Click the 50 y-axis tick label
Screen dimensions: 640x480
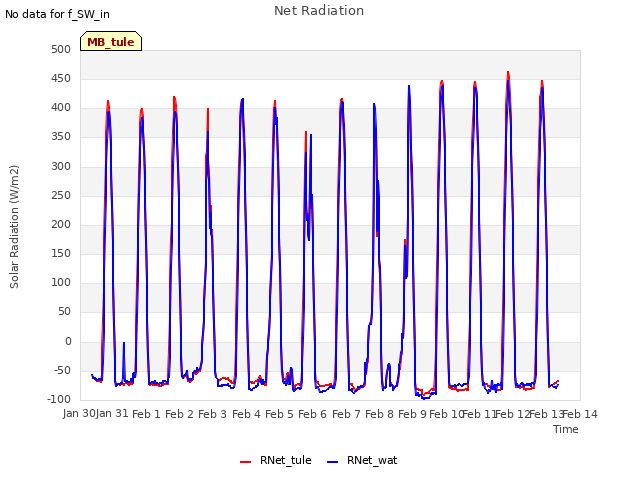coord(64,312)
